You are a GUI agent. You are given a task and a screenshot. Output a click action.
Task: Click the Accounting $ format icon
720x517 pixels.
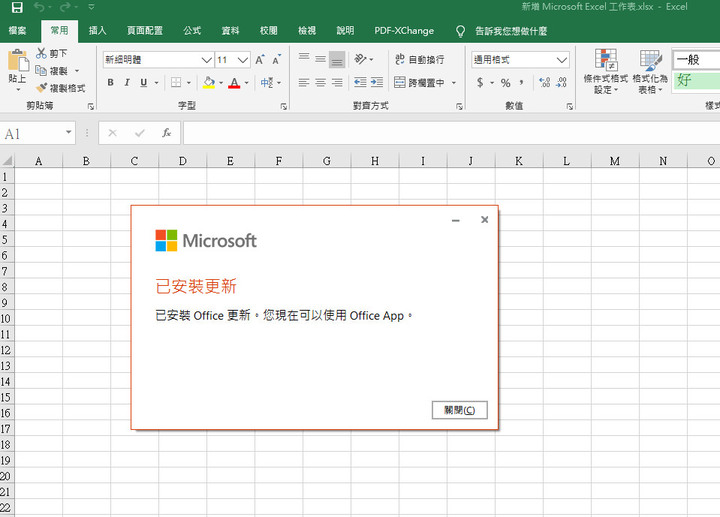(480, 83)
